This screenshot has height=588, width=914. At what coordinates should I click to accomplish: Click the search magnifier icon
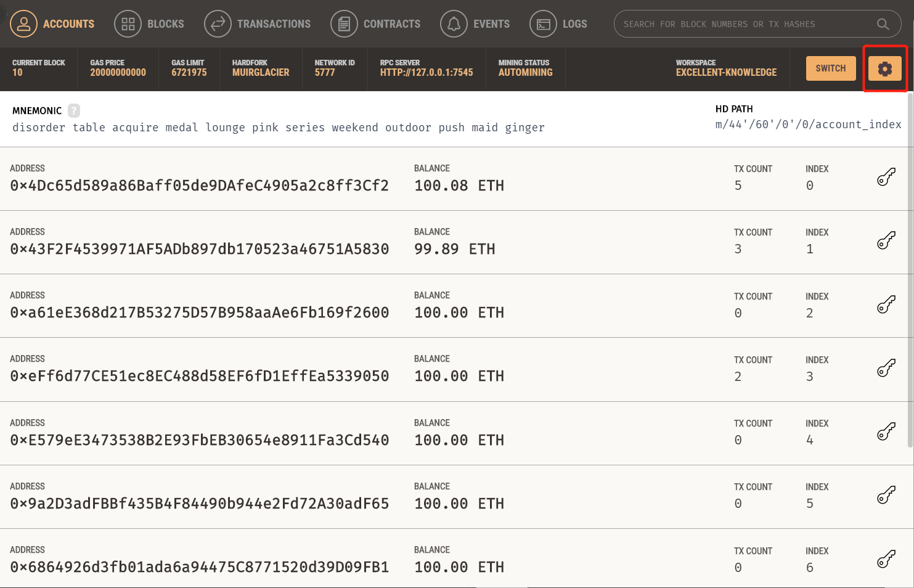883,24
